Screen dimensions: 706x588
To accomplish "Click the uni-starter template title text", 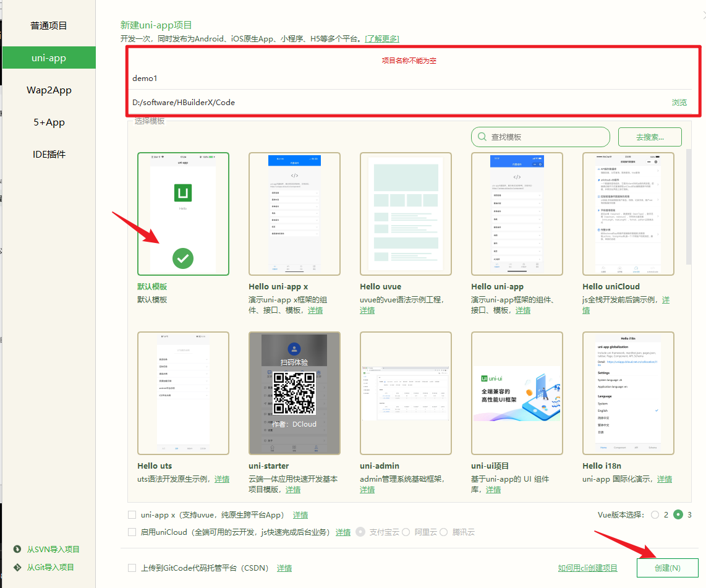I will 269,466.
